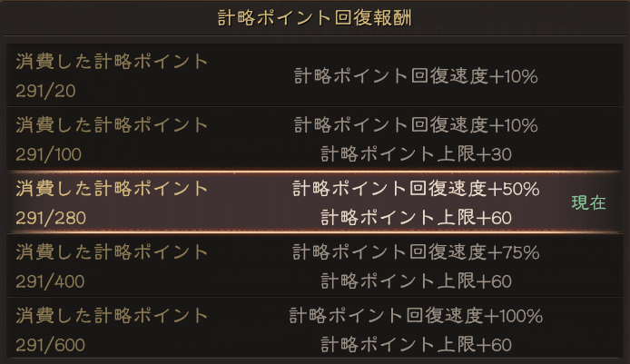Click 消費した計略ポイント label above 291/600
630x364 pixels.
tap(112, 315)
